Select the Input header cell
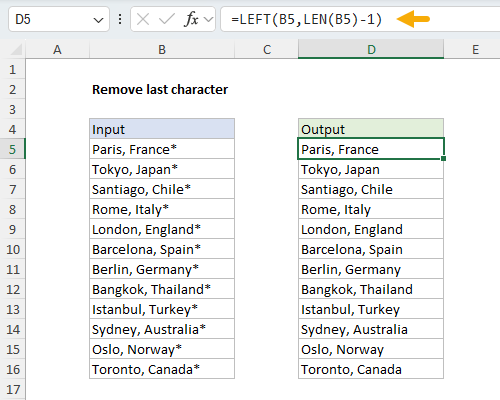Viewport: 500px width, 400px height. pyautogui.click(x=162, y=129)
